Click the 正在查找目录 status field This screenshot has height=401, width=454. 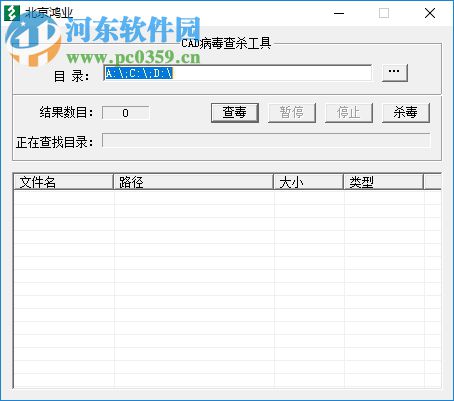point(266,140)
